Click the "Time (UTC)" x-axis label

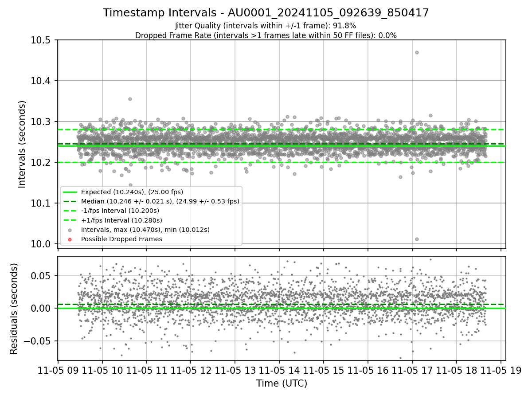point(282,383)
